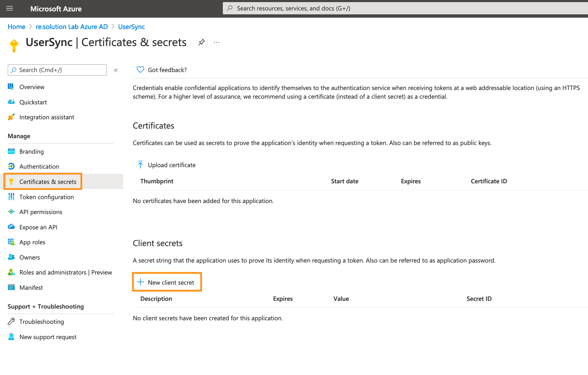The height and width of the screenshot is (375, 588).
Task: Click Upload certificate button
Action: point(172,165)
